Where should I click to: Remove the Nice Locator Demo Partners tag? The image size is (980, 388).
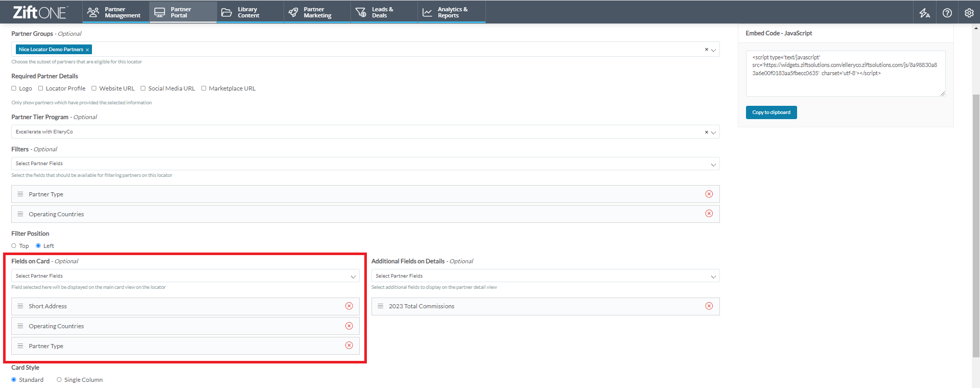point(87,50)
